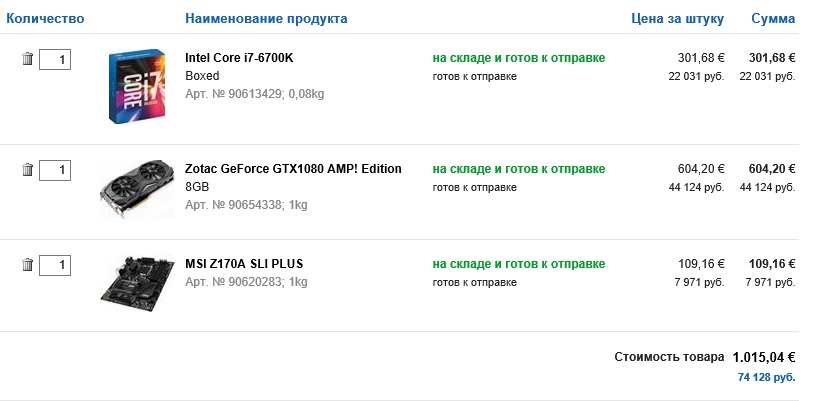
Task: Click availability status for Intel Core i7-6700K
Action: point(518,58)
